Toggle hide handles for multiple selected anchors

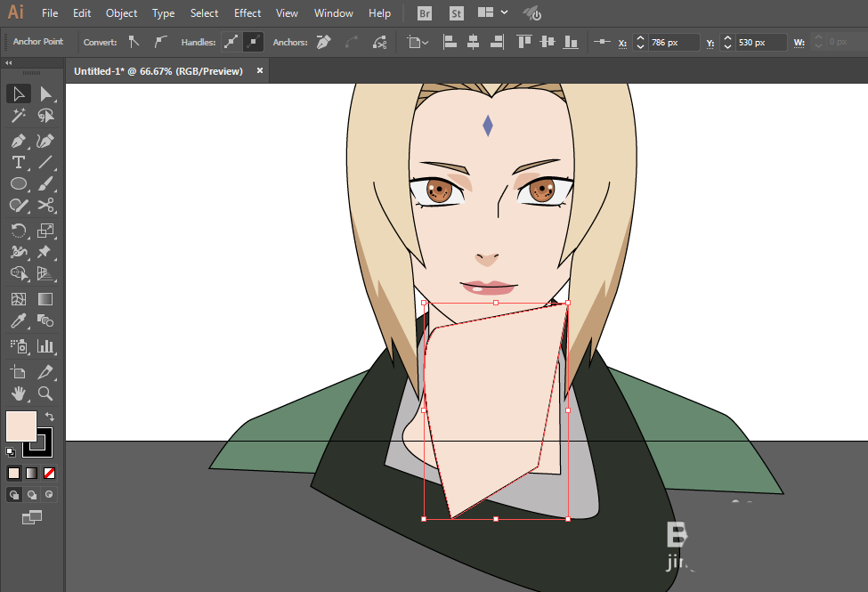(x=253, y=42)
